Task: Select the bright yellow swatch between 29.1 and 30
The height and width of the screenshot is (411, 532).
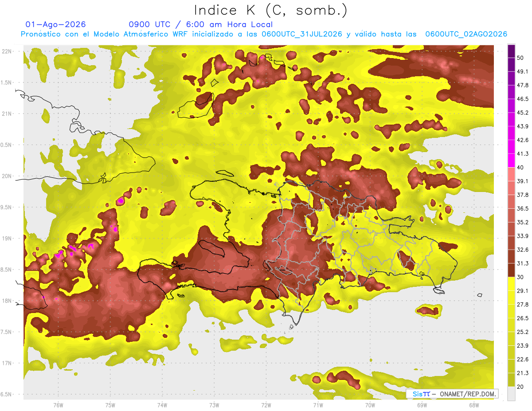Action: [x=511, y=284]
